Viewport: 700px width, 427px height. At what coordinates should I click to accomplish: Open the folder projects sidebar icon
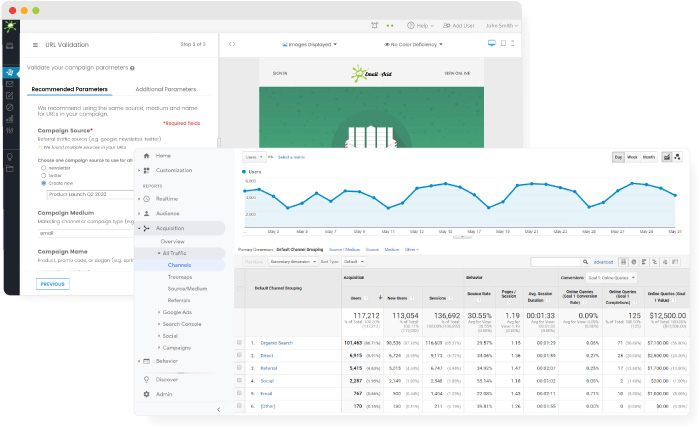coord(10,168)
